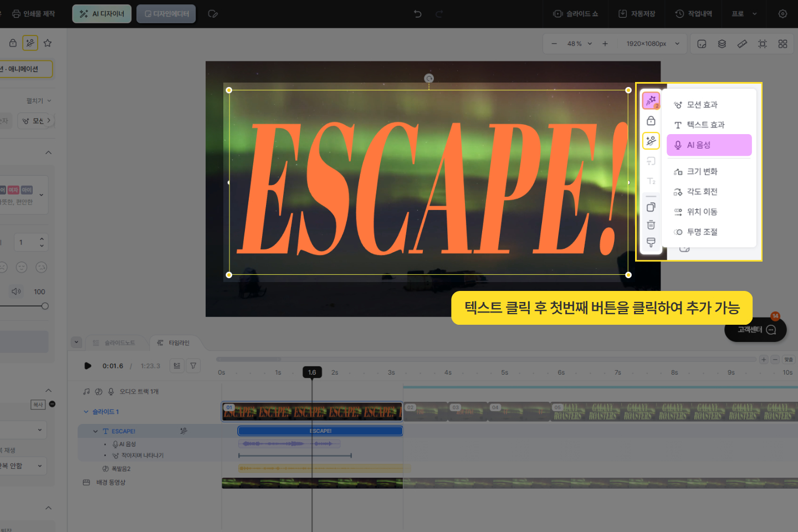Click the duplicate copy icon

click(651, 207)
